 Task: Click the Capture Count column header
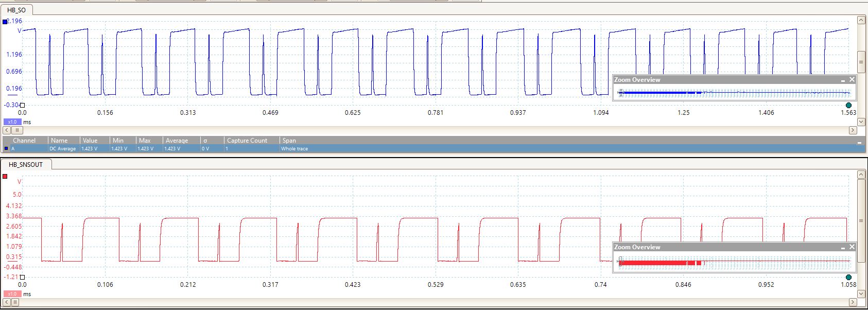pyautogui.click(x=247, y=141)
